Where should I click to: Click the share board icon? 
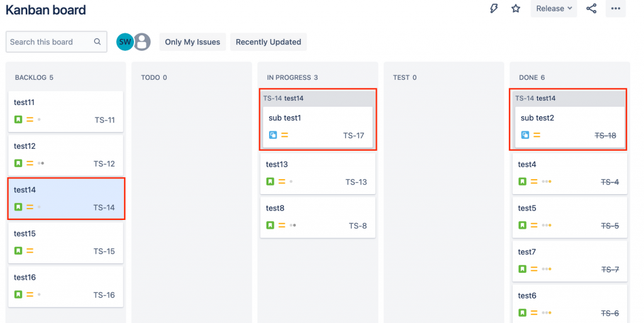coord(591,9)
